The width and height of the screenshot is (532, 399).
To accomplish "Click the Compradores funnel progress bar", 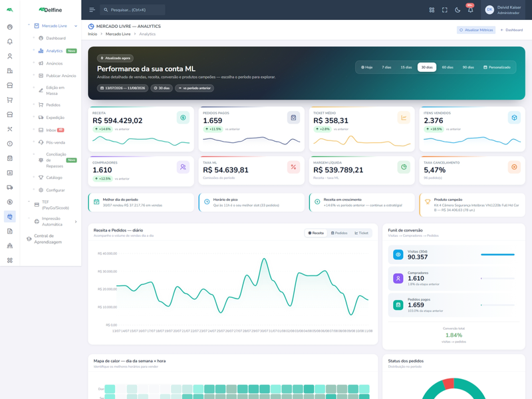I will pos(497,278).
